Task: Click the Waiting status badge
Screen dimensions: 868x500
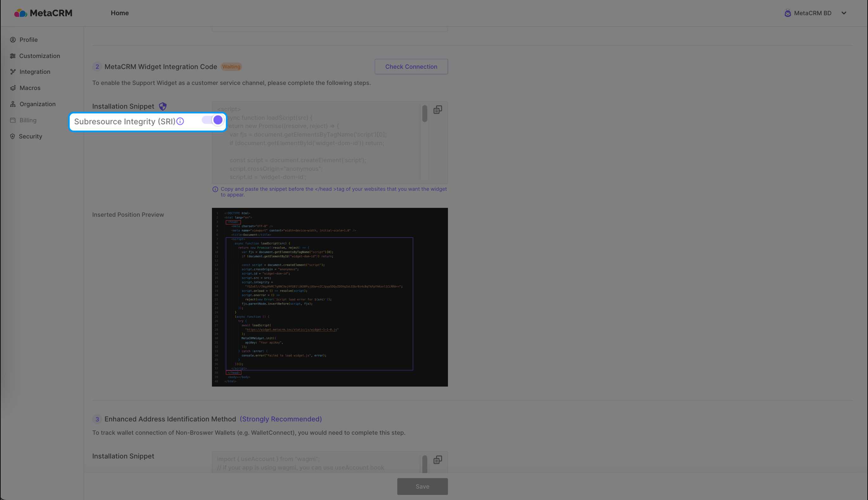Action: [231, 67]
